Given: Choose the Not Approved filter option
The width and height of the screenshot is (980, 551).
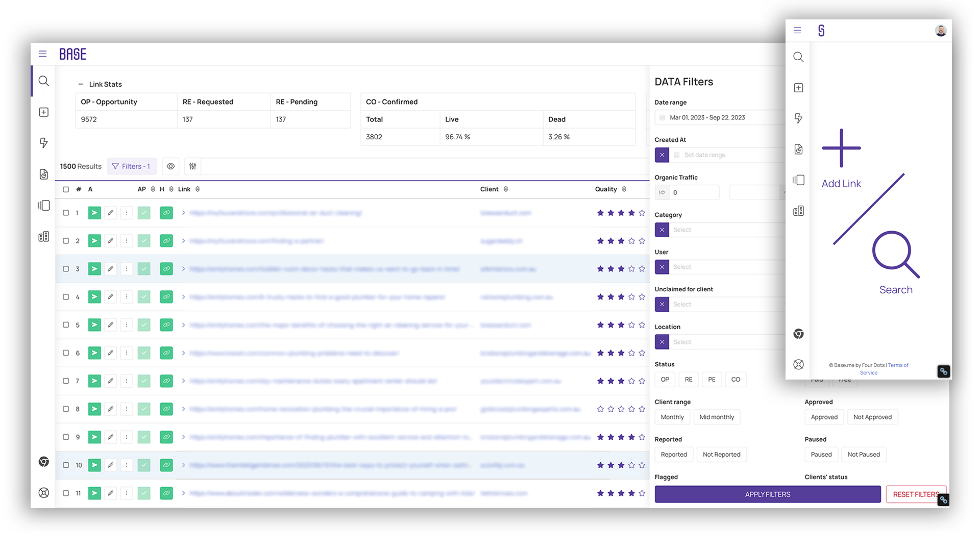Looking at the screenshot, I should [x=873, y=417].
